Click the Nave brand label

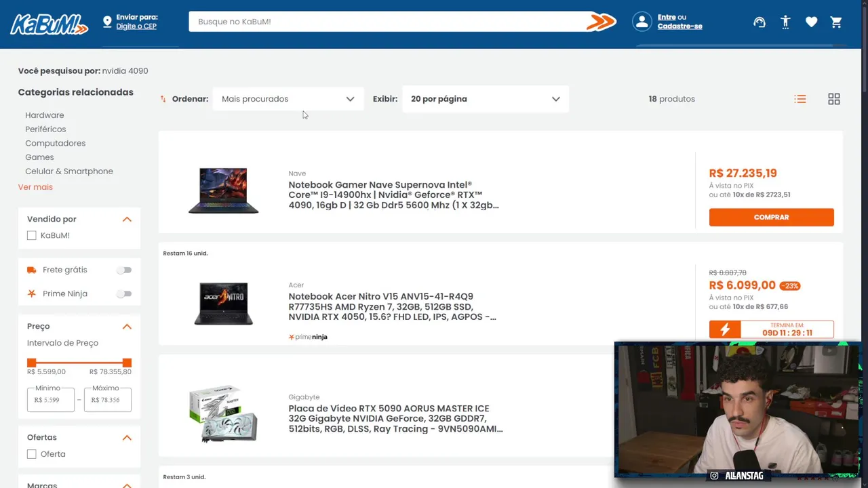click(297, 174)
